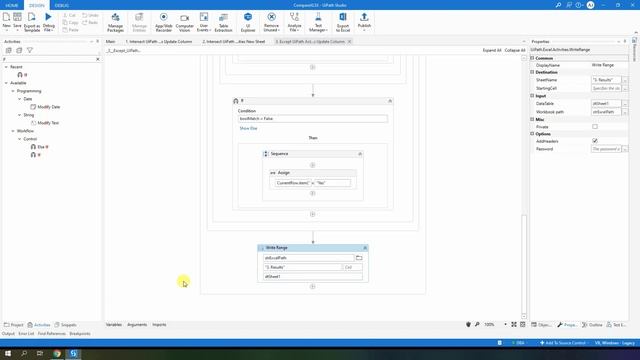
Task: Click Export to Excel icon
Action: click(x=343, y=17)
